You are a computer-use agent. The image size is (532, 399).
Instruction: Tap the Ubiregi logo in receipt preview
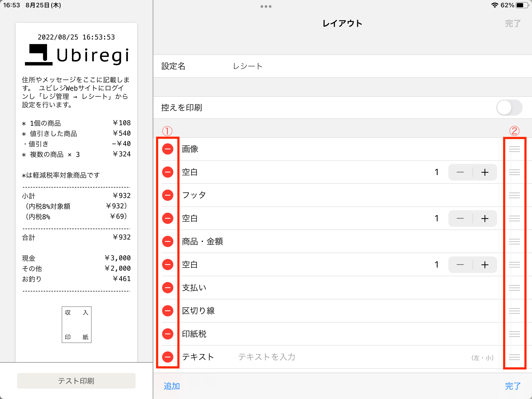77,55
